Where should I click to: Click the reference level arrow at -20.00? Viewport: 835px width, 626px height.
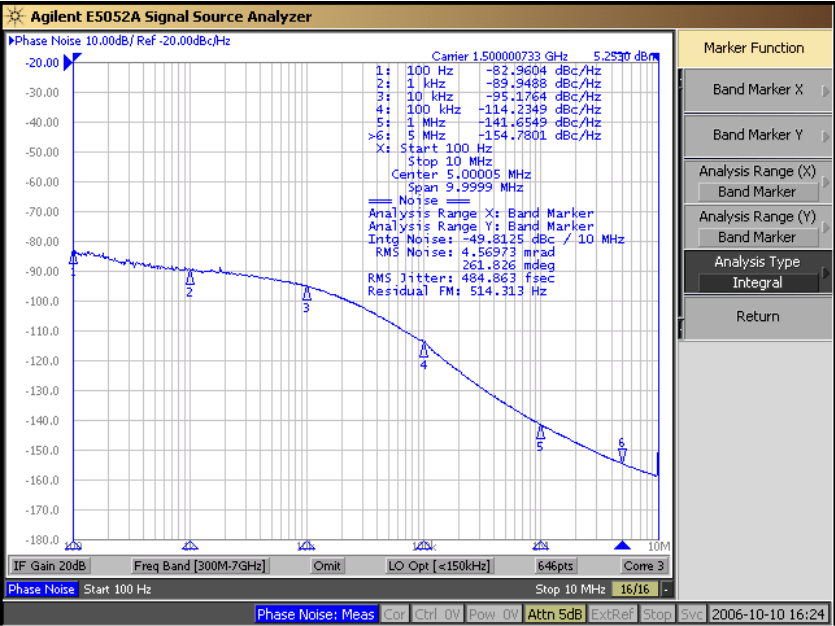[x=69, y=62]
